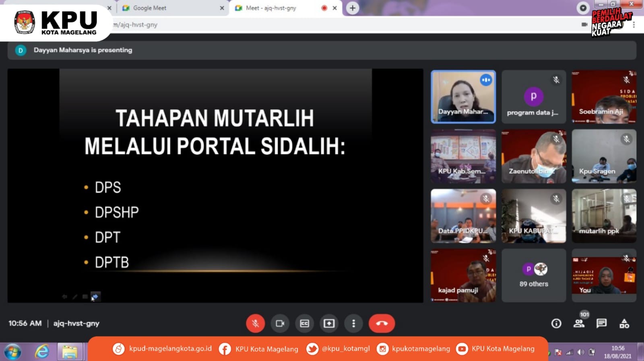The width and height of the screenshot is (644, 361).
Task: Open the three-dot more options menu
Action: pos(353,324)
